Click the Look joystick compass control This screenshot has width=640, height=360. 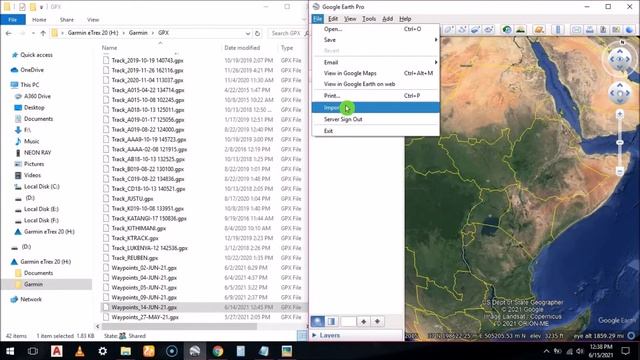coord(620,60)
